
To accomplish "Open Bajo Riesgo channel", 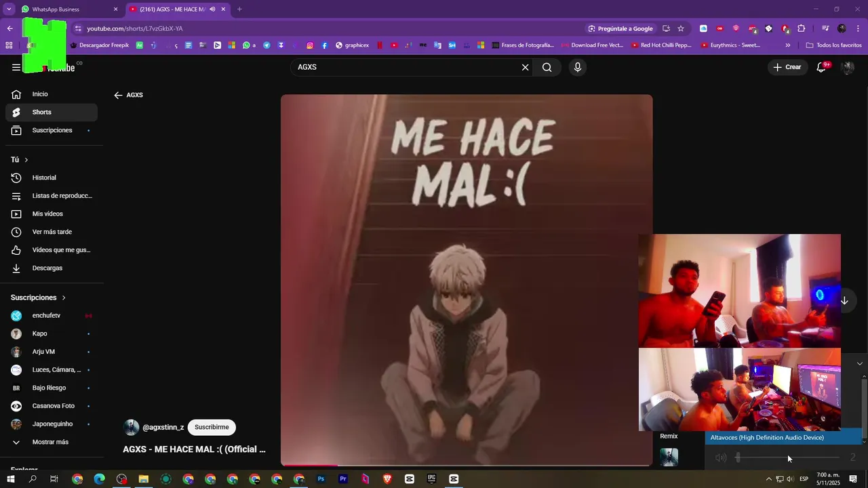I will pyautogui.click(x=52, y=388).
